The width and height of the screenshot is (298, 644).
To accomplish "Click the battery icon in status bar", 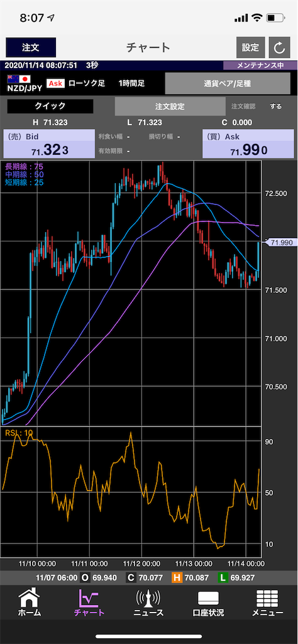I will [x=275, y=18].
